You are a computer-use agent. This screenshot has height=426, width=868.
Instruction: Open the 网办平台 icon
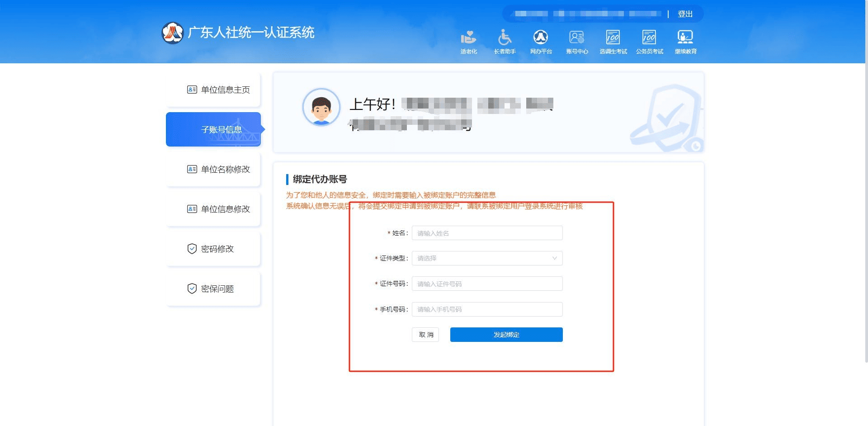click(x=541, y=38)
